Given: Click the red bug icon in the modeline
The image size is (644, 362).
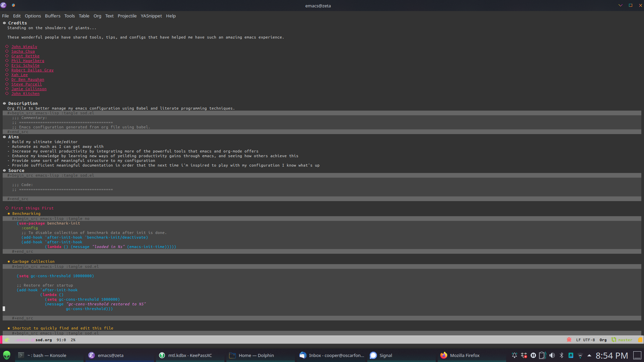Looking at the screenshot, I should (569, 340).
